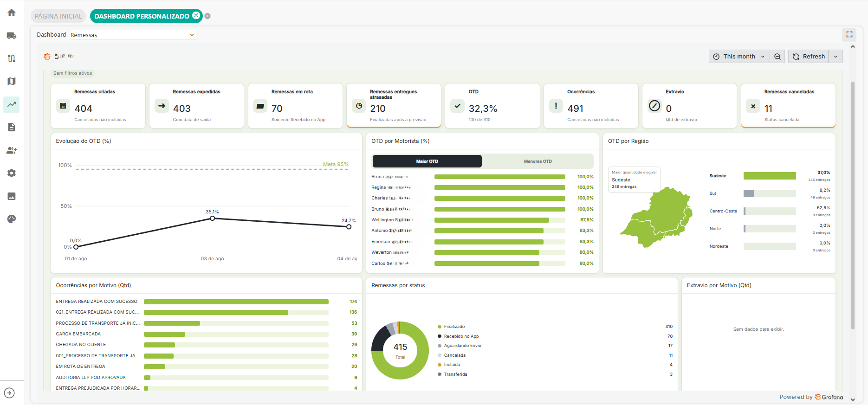The width and height of the screenshot is (868, 405).
Task: Open the color palette sidebar icon
Action: tap(12, 219)
